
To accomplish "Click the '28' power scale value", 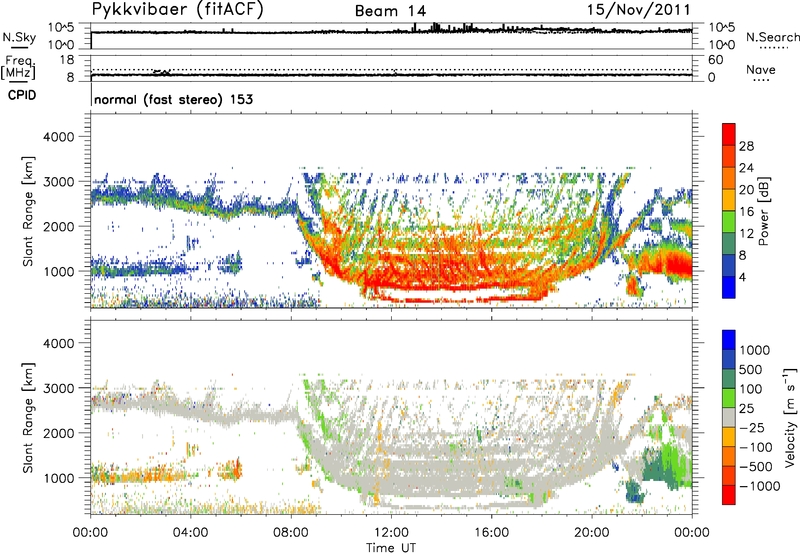I will point(746,146).
